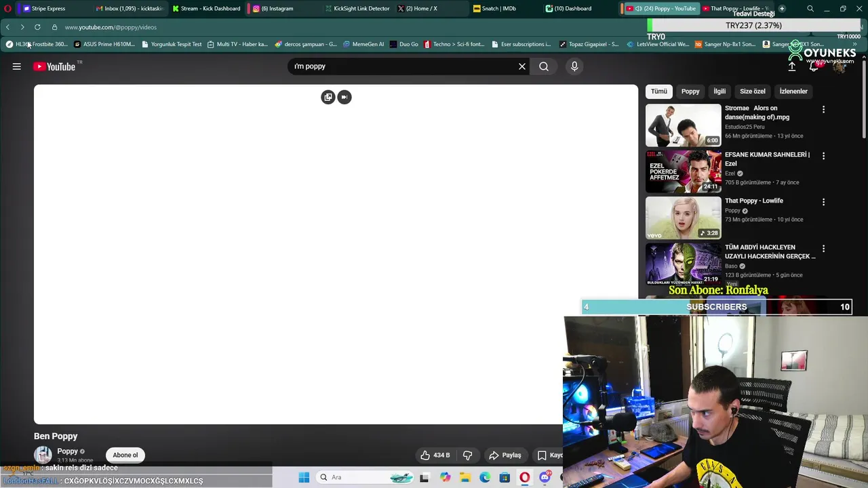Click the search field containing 'i'm poppy'

pyautogui.click(x=403, y=66)
